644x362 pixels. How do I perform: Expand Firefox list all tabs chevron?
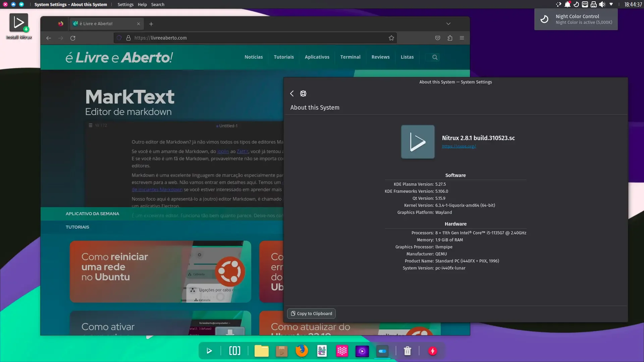click(448, 24)
